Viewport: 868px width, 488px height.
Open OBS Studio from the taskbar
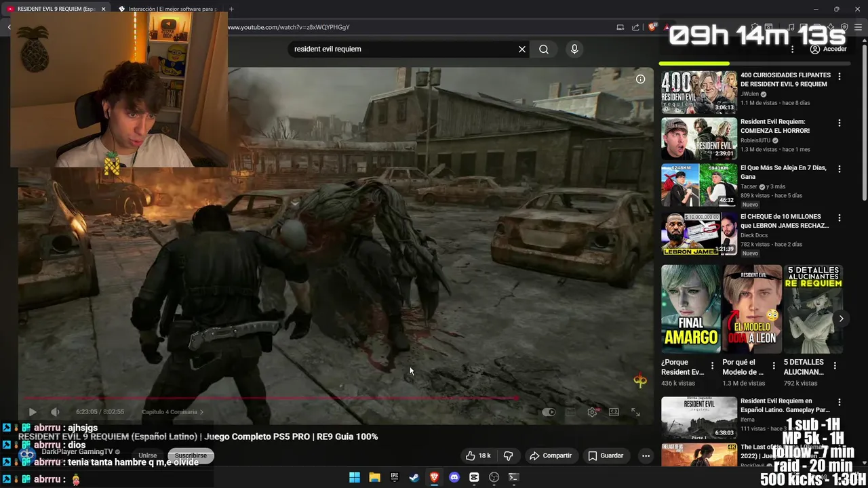494,477
